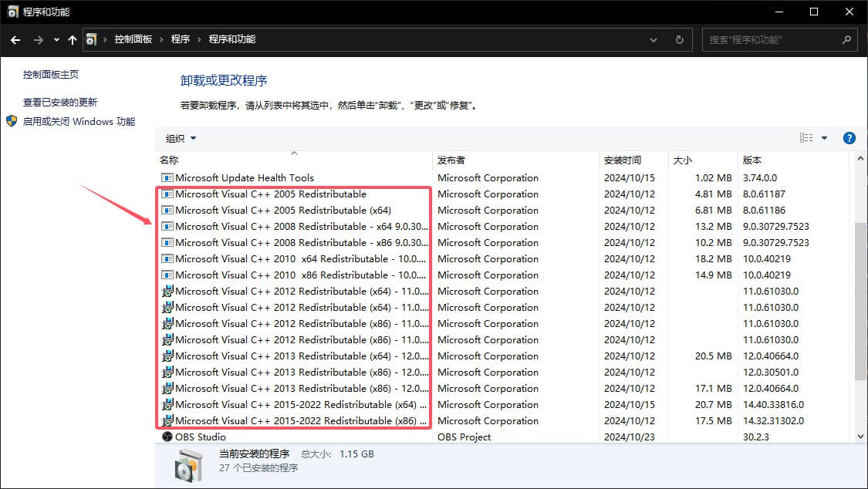
Task: Click the vertical scrollbar thumb
Action: 861,302
